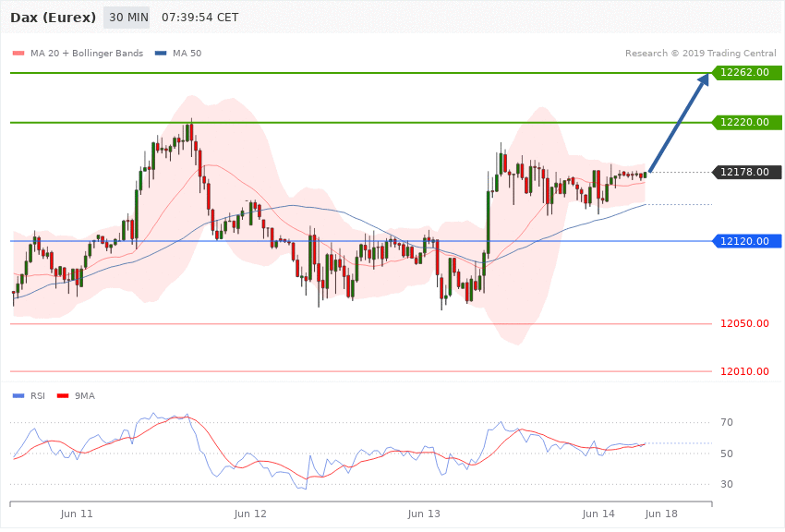This screenshot has height=532, width=785.
Task: Click the red 9MA legend swatch
Action: 63,396
